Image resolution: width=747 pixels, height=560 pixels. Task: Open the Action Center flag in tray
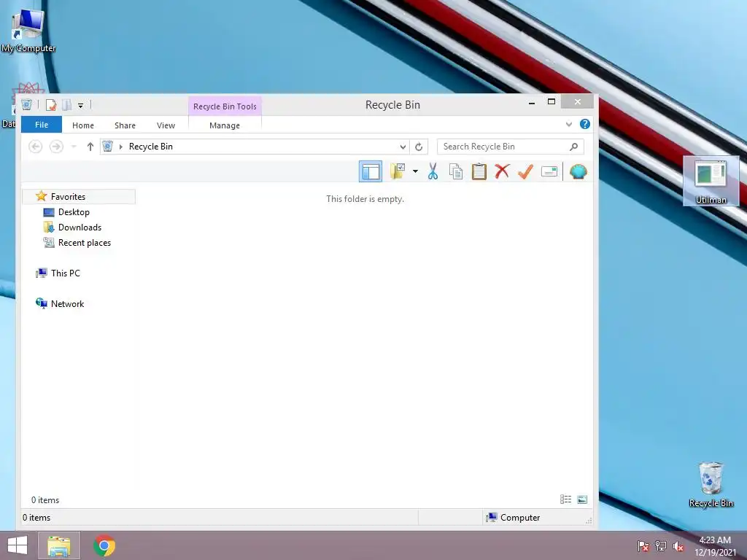pos(643,545)
